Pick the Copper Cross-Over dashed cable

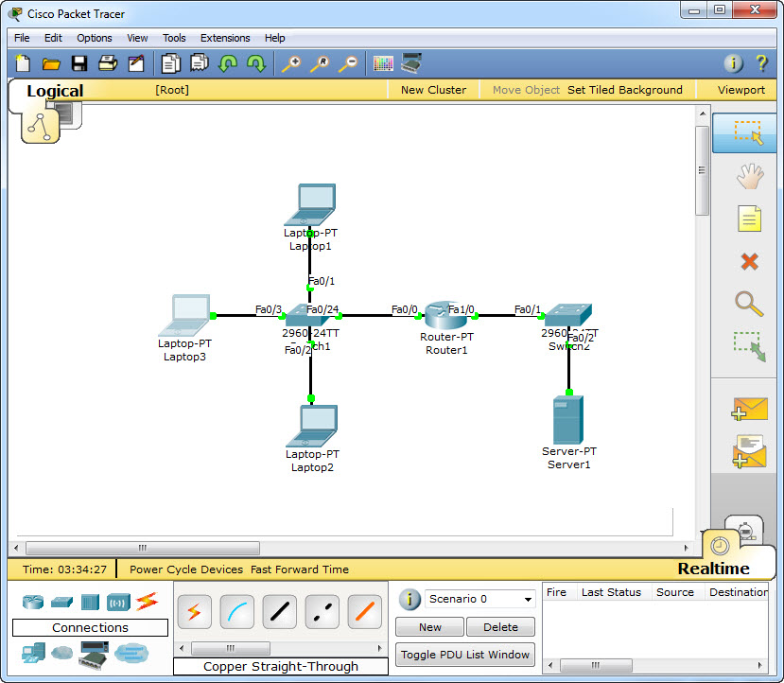pos(322,612)
